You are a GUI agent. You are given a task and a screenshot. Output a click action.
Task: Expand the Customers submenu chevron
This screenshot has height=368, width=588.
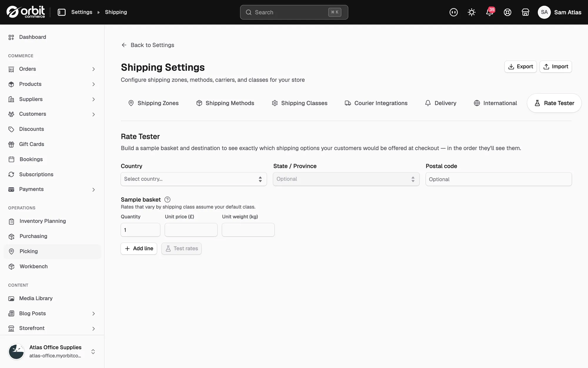coord(93,114)
